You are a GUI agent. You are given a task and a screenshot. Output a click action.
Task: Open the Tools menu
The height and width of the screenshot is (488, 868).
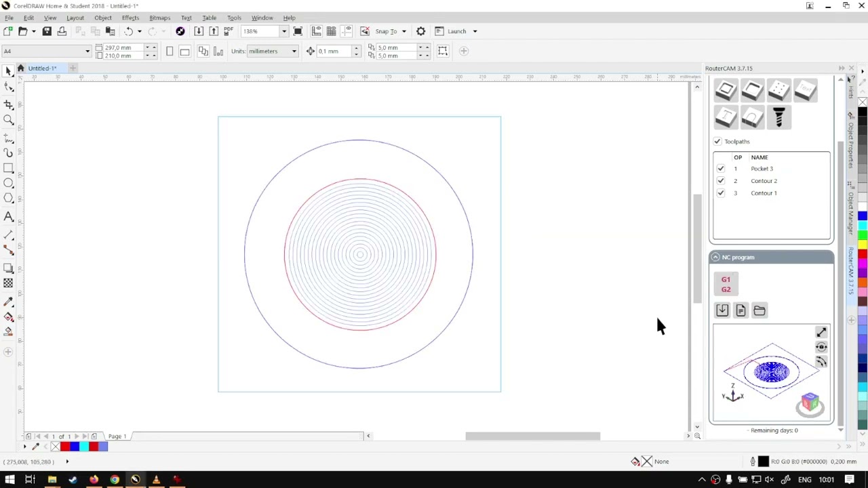pyautogui.click(x=234, y=18)
